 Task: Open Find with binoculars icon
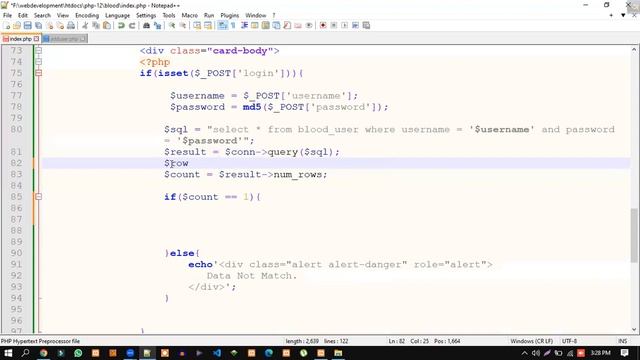point(146,26)
